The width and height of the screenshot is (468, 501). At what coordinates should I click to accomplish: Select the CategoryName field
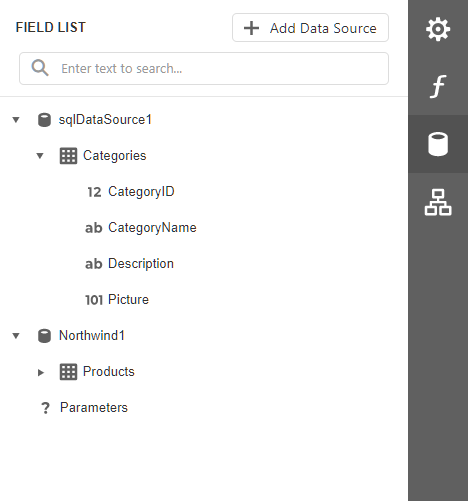click(141, 228)
